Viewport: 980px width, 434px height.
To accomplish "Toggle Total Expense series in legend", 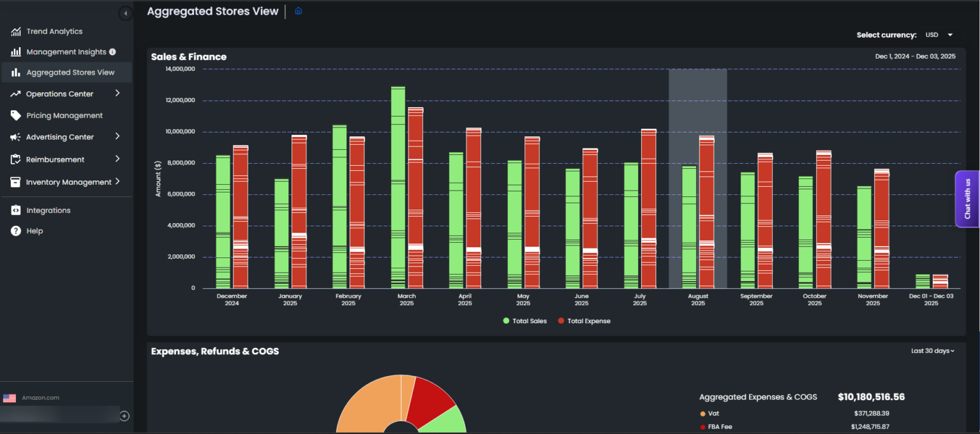I will tap(584, 321).
